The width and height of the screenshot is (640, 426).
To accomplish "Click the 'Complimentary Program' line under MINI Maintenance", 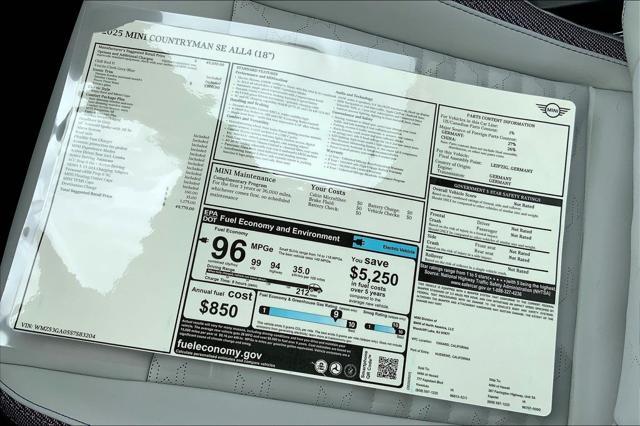I will tap(240, 182).
